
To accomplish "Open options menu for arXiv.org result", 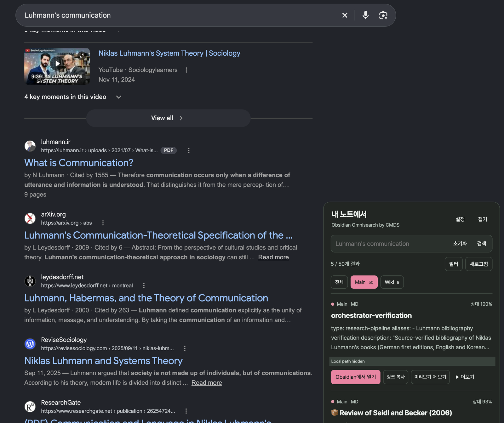I will [x=103, y=223].
